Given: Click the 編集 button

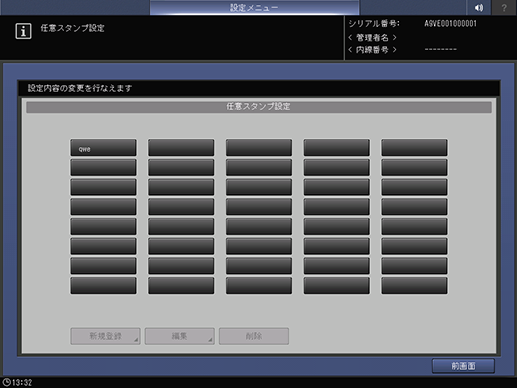Looking at the screenshot, I should (180, 336).
